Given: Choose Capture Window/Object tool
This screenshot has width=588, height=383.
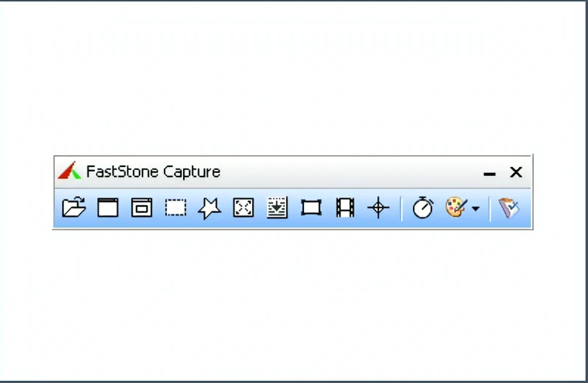Looking at the screenshot, I should (142, 207).
